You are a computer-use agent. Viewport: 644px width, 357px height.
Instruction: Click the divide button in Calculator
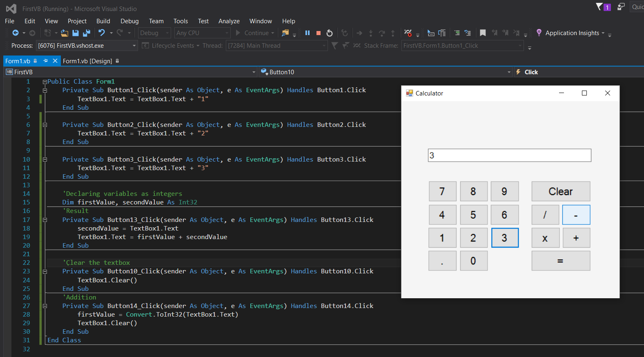(x=545, y=215)
